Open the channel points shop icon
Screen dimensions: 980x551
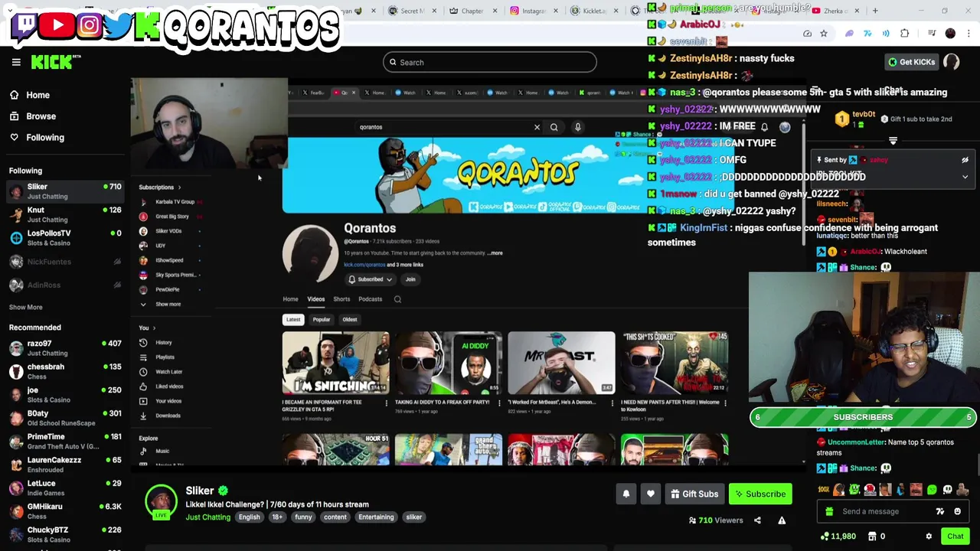pyautogui.click(x=873, y=536)
